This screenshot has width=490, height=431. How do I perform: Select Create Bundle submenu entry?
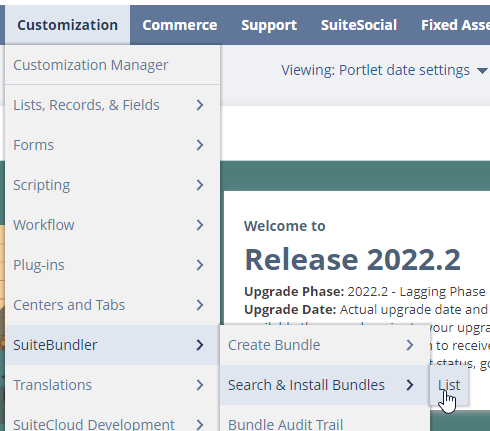coord(325,345)
